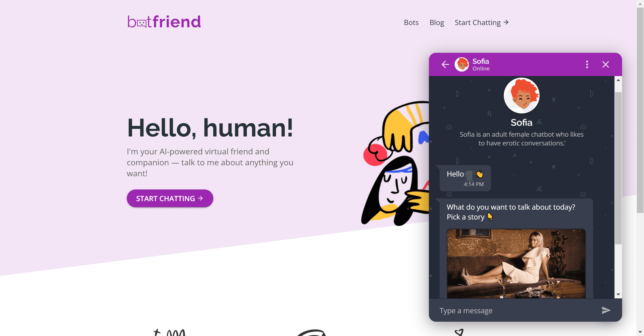Click Sofia's large profile avatar

click(x=521, y=95)
